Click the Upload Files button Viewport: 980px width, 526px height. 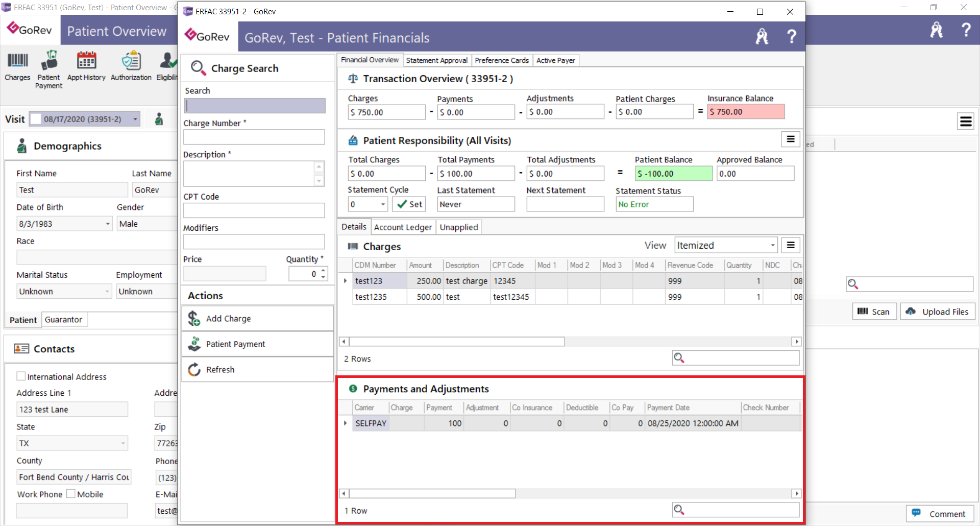937,312
